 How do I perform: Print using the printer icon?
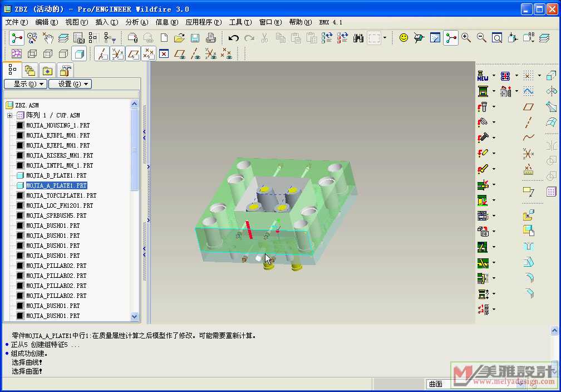[x=210, y=38]
